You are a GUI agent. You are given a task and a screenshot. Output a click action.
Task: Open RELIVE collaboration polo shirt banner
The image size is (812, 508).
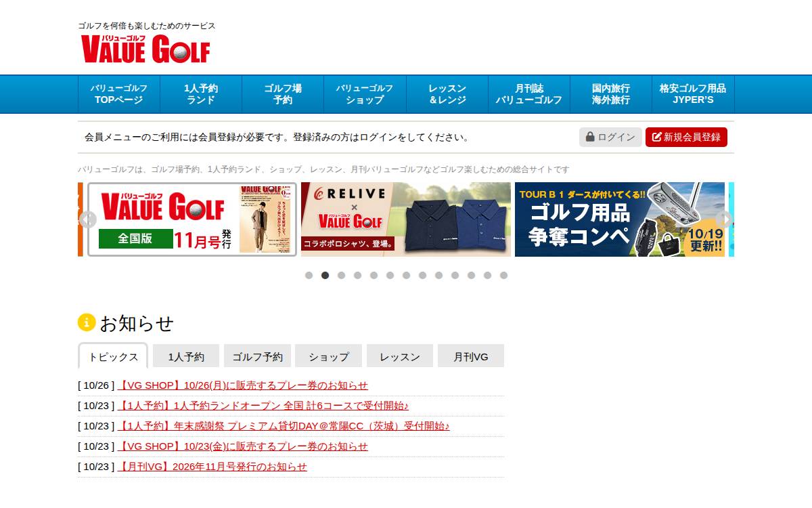point(406,219)
